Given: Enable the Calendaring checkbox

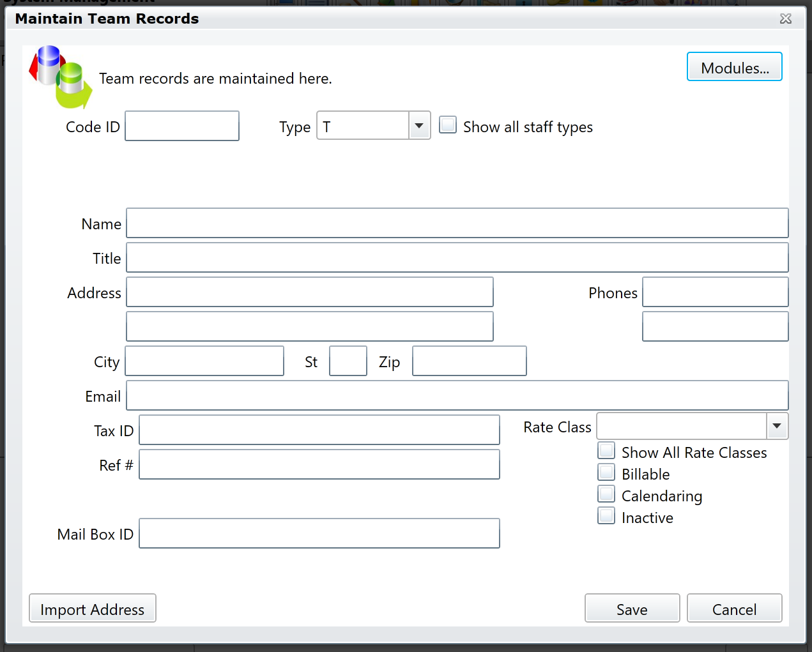Looking at the screenshot, I should coord(606,494).
